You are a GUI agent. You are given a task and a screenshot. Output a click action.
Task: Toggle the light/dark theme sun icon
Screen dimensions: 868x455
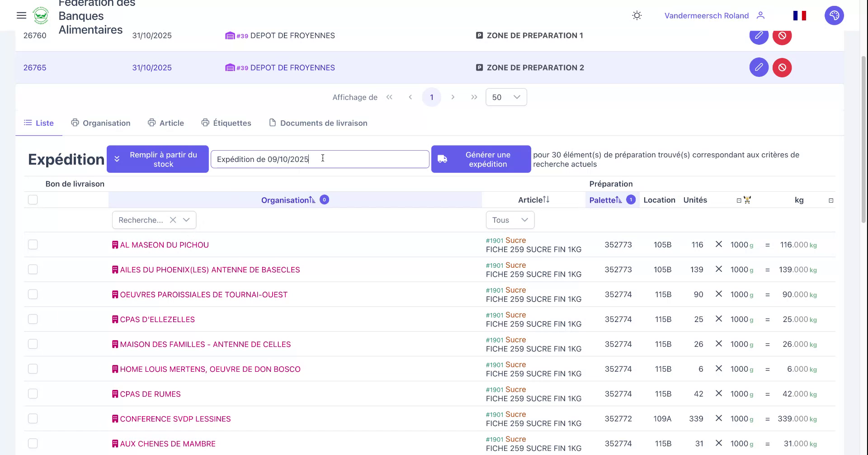(637, 15)
